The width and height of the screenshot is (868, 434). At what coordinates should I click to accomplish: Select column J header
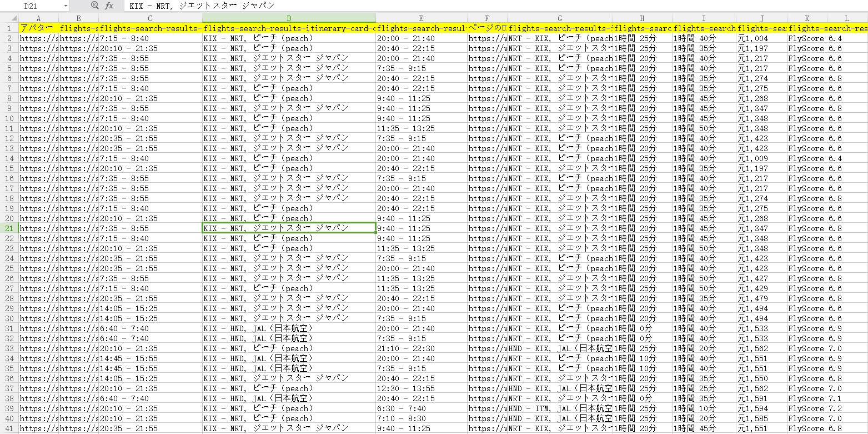coord(761,18)
